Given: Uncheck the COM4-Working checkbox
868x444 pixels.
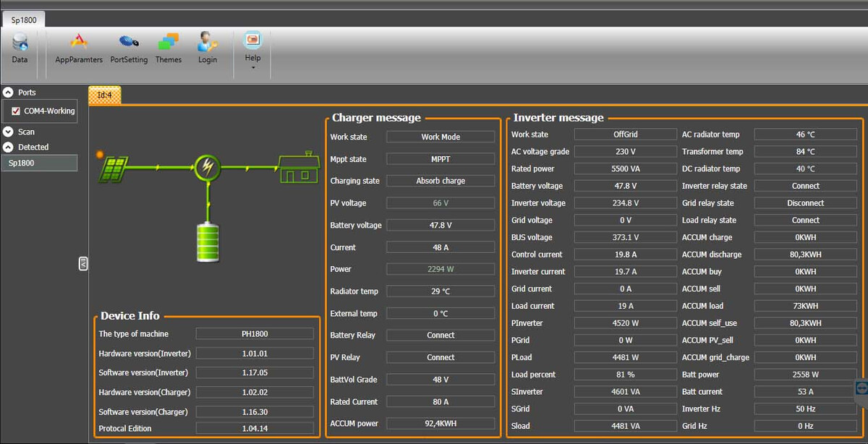Looking at the screenshot, I should (16, 111).
